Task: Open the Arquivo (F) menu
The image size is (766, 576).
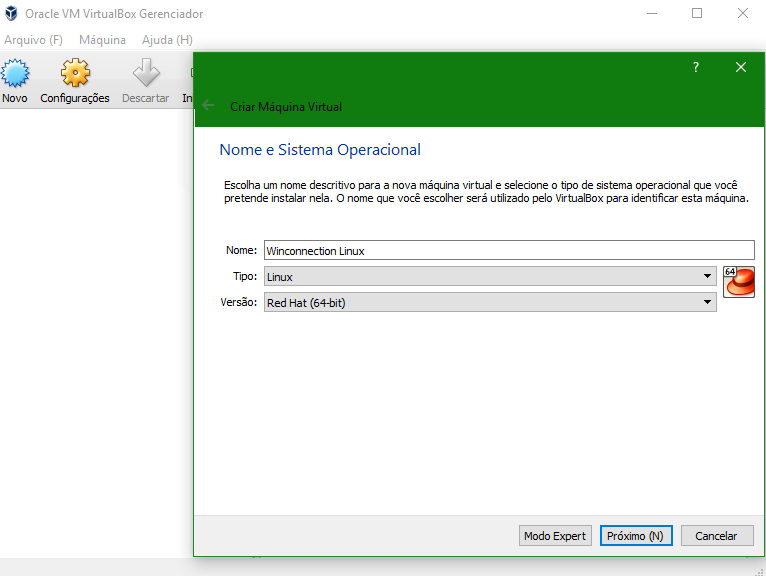Action: [34, 40]
